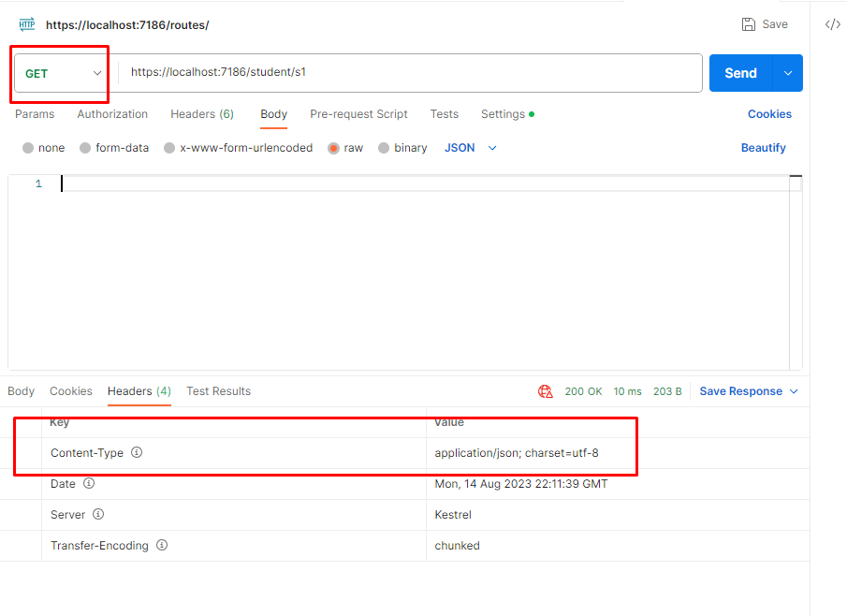
Task: Click the Cookies link
Action: point(769,114)
